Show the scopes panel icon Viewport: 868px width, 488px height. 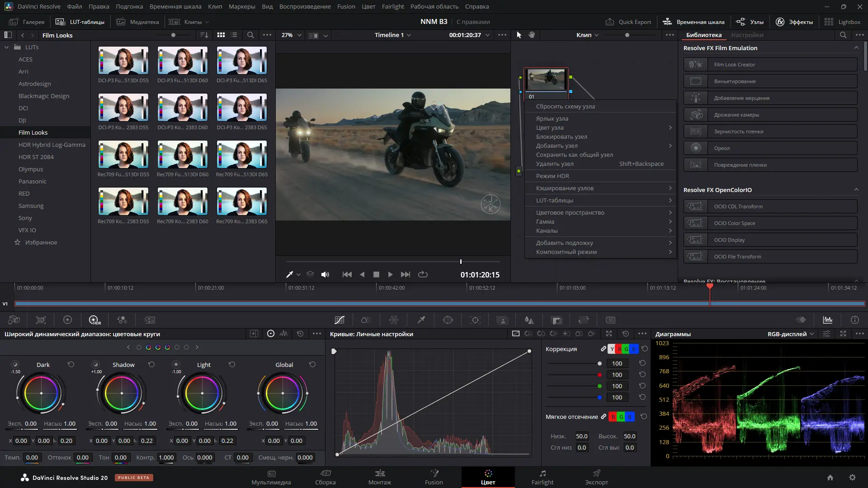coord(828,320)
